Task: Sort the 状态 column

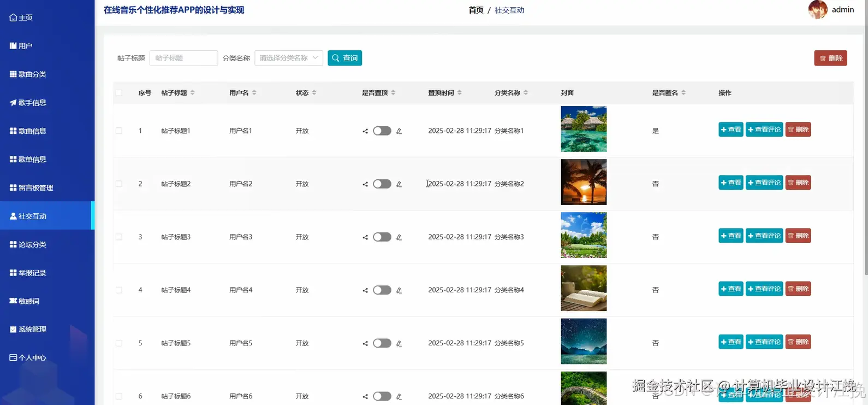Action: (x=314, y=93)
